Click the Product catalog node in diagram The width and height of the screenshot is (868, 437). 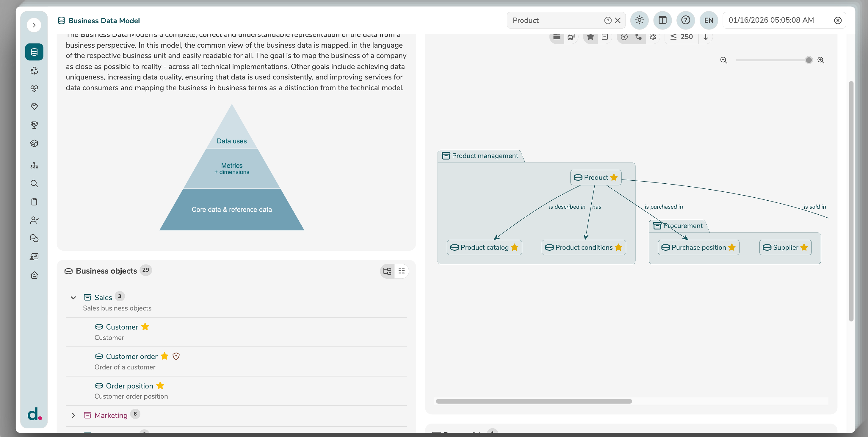click(x=484, y=247)
